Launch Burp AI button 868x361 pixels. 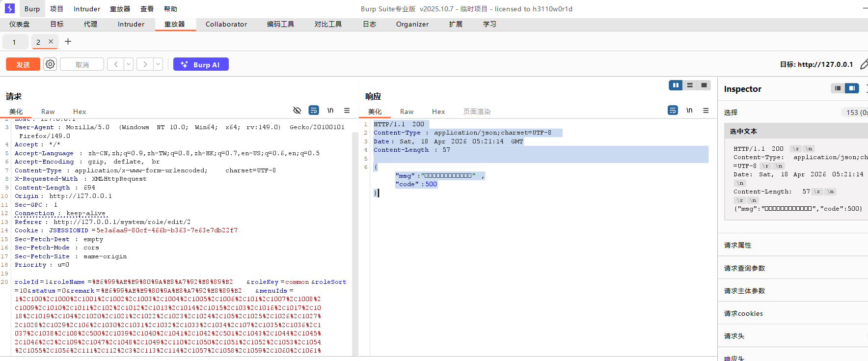201,64
